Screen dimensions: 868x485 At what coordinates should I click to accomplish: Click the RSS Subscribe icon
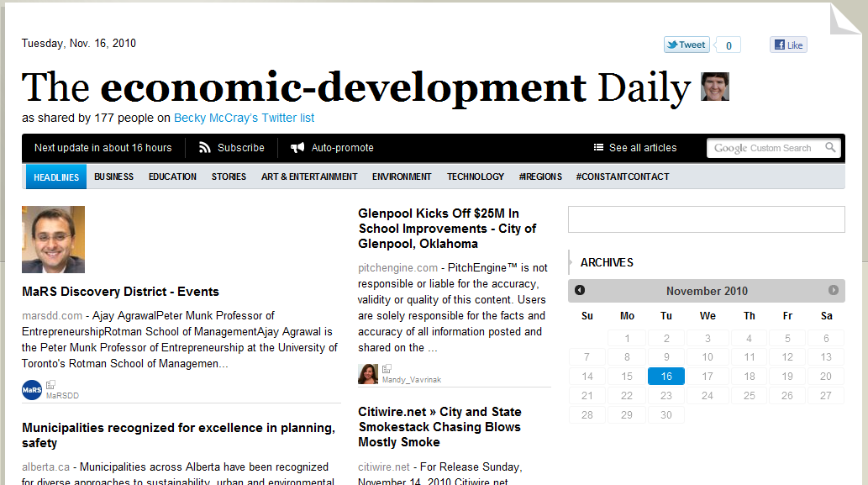click(x=205, y=148)
